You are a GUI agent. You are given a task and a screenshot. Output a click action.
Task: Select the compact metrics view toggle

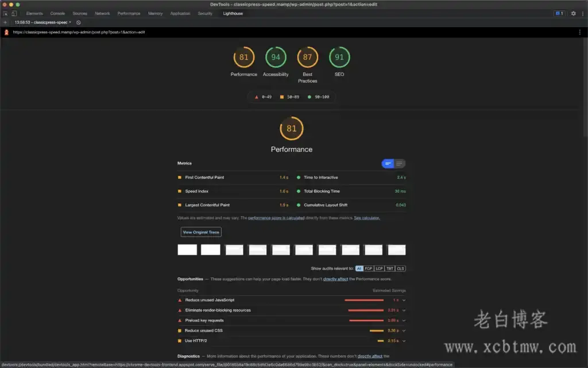[x=388, y=164]
